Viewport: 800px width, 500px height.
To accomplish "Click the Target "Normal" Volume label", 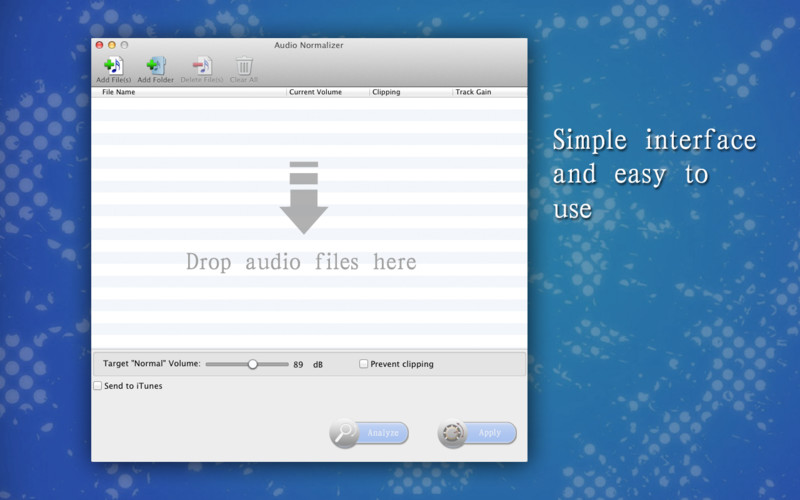I will click(x=152, y=364).
